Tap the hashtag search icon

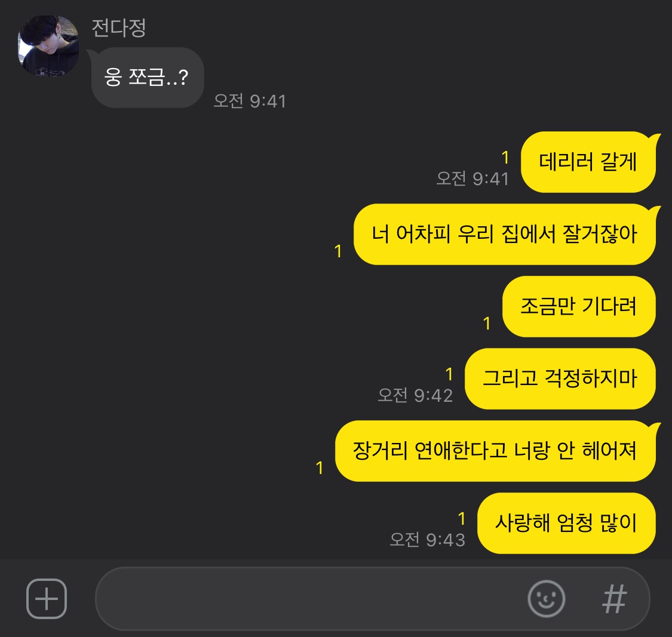click(x=614, y=599)
